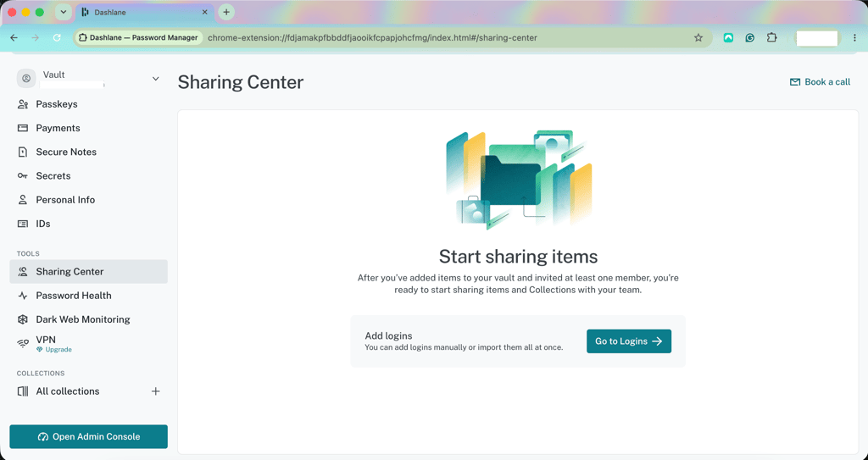Reload the page

tap(57, 37)
